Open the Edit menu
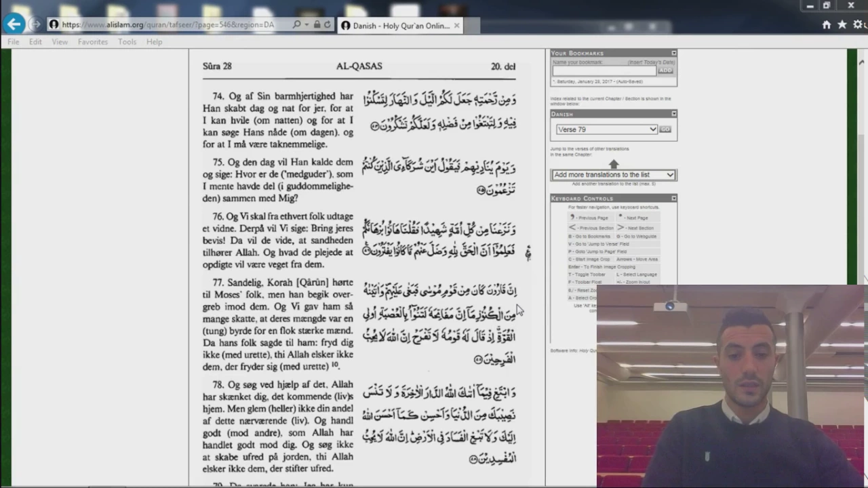868x488 pixels. 35,42
